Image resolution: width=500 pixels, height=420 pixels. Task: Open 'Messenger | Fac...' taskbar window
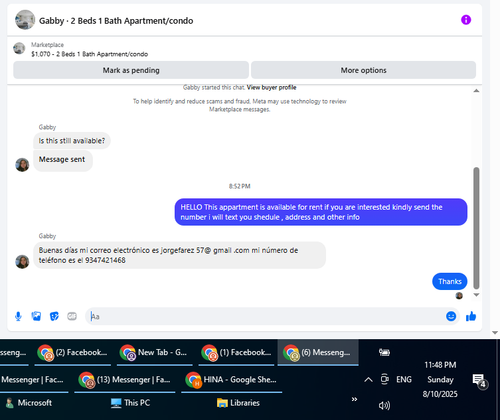33,380
